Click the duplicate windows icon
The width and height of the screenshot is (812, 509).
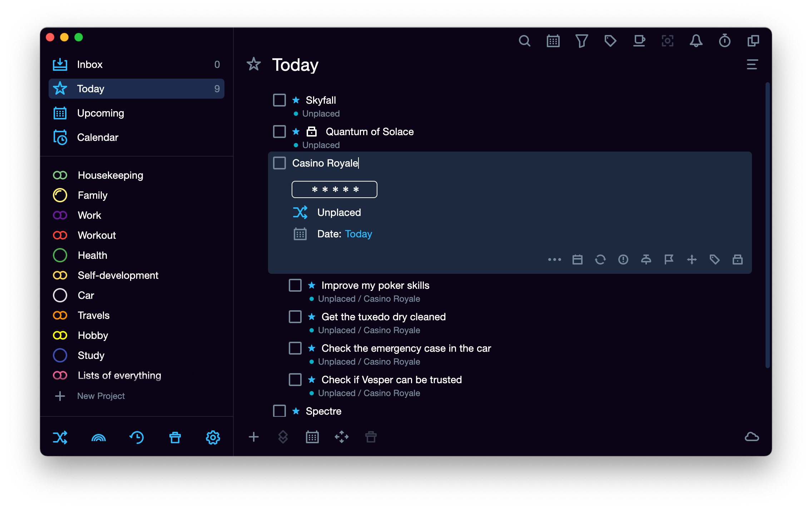753,41
